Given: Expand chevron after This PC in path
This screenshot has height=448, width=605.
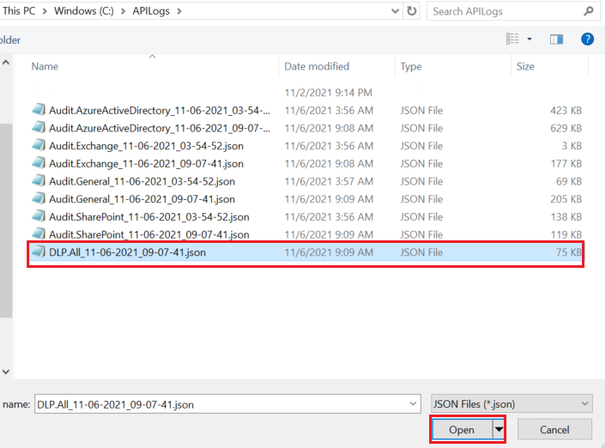Looking at the screenshot, I should tap(45, 11).
